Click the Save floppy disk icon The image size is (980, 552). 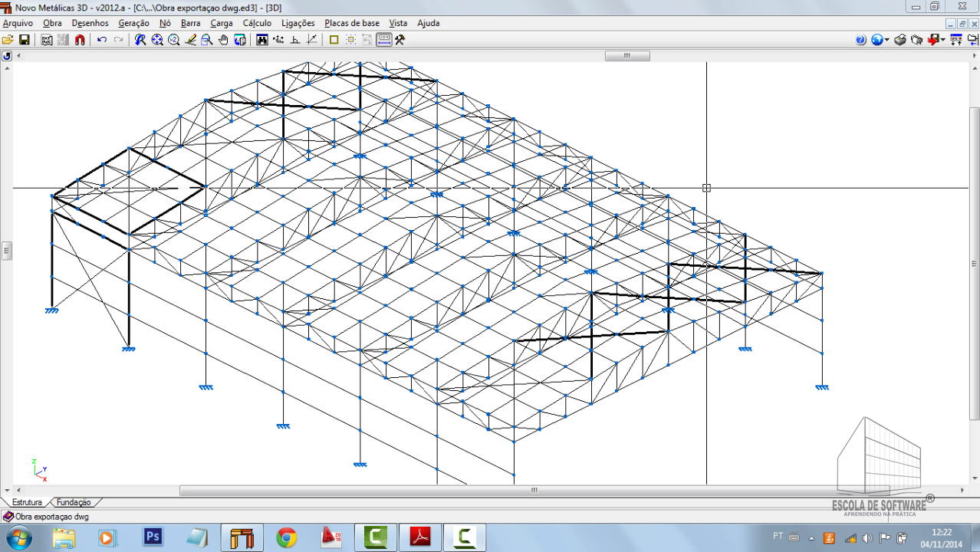coord(24,40)
